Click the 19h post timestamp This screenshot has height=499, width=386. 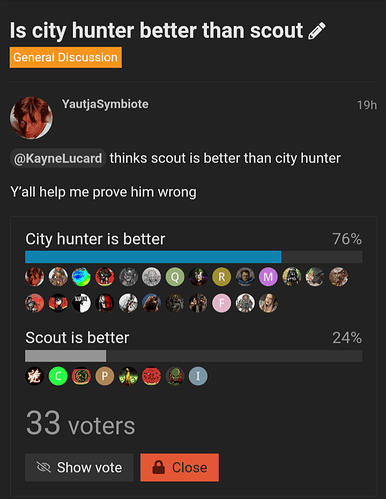(367, 105)
